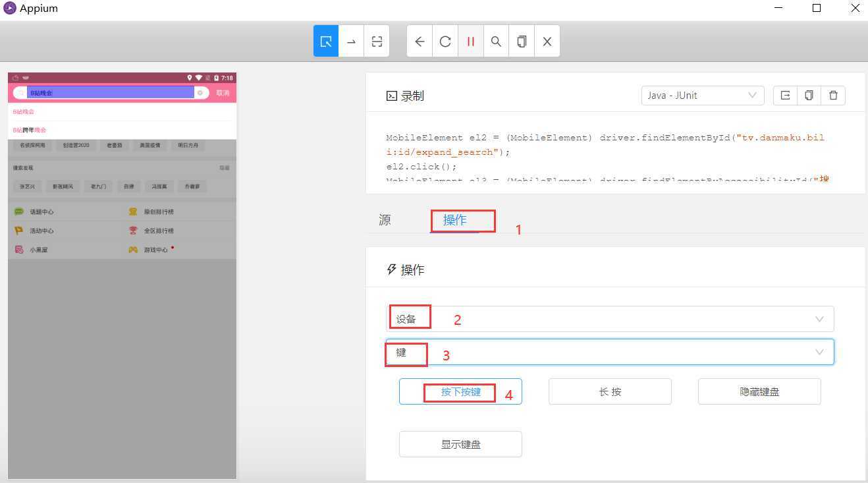
Task: Copy recorded code to clipboard
Action: click(x=809, y=96)
